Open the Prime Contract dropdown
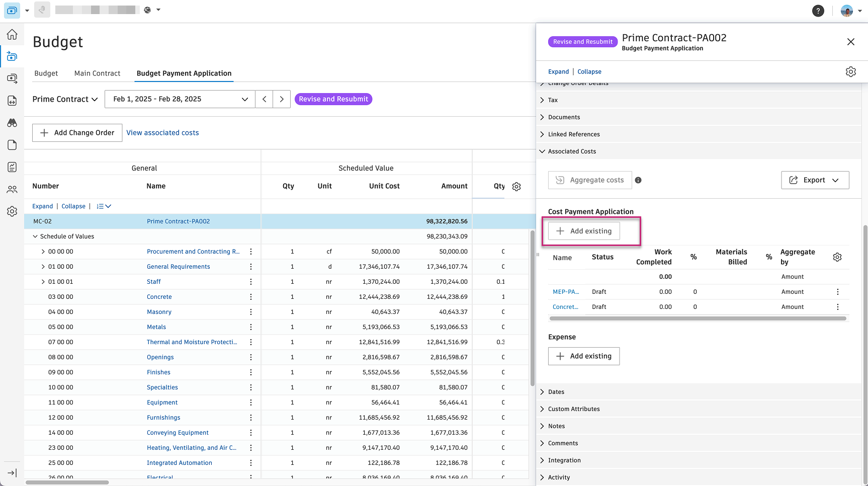868x486 pixels. (65, 99)
